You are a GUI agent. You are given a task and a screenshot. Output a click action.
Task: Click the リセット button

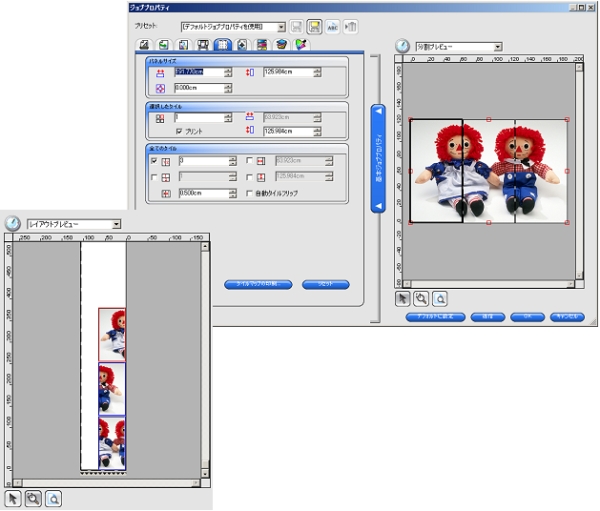pyautogui.click(x=326, y=284)
